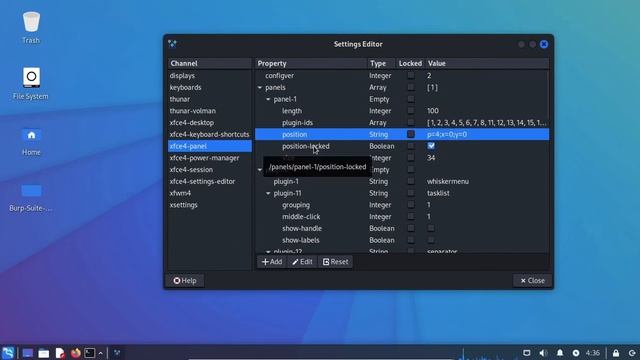Click the Close button at bottom right
The height and width of the screenshot is (360, 640).
coord(532,280)
